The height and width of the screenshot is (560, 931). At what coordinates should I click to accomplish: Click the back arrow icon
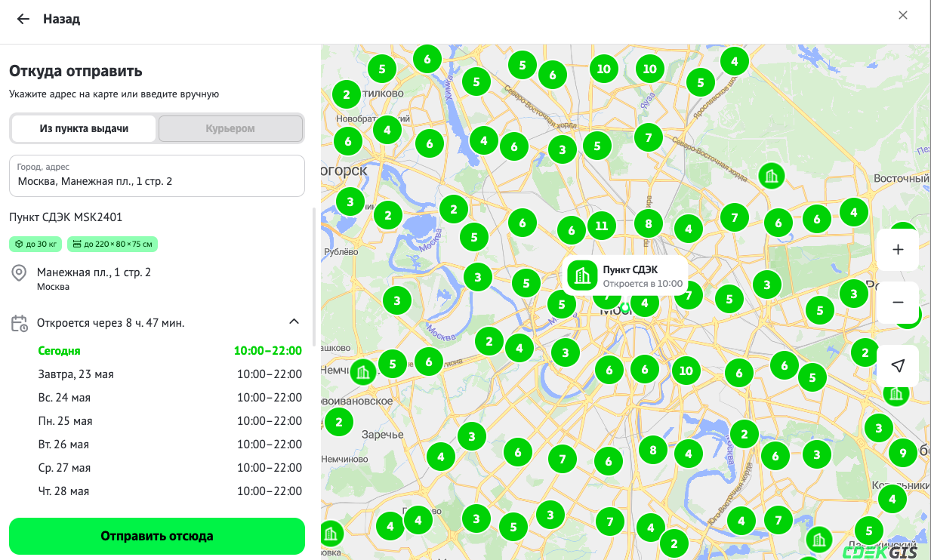click(x=23, y=19)
